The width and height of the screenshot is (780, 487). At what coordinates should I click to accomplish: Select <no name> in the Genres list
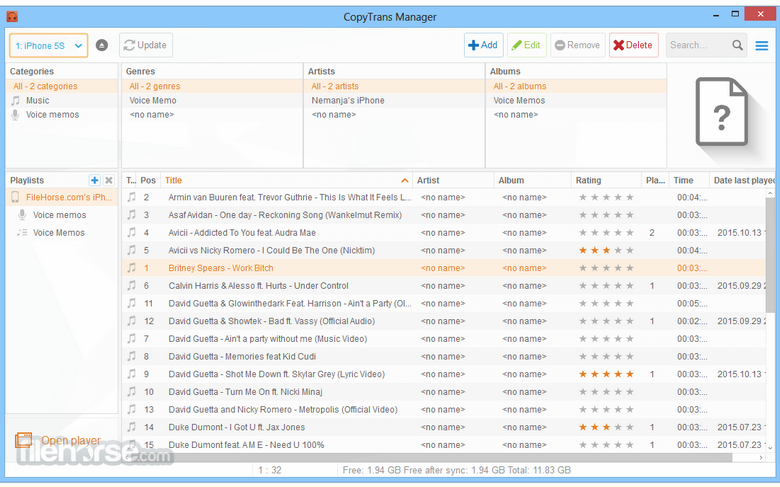pos(212,115)
